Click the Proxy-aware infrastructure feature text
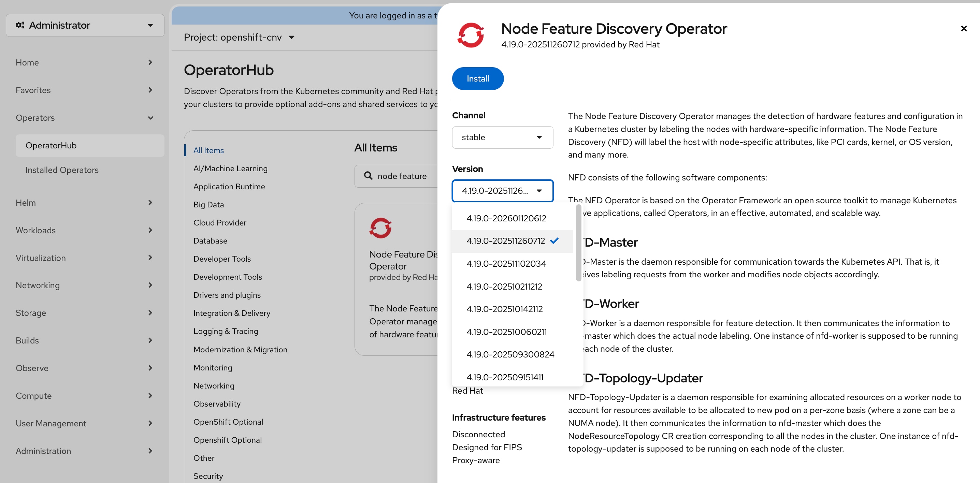Image resolution: width=980 pixels, height=483 pixels. (476, 460)
